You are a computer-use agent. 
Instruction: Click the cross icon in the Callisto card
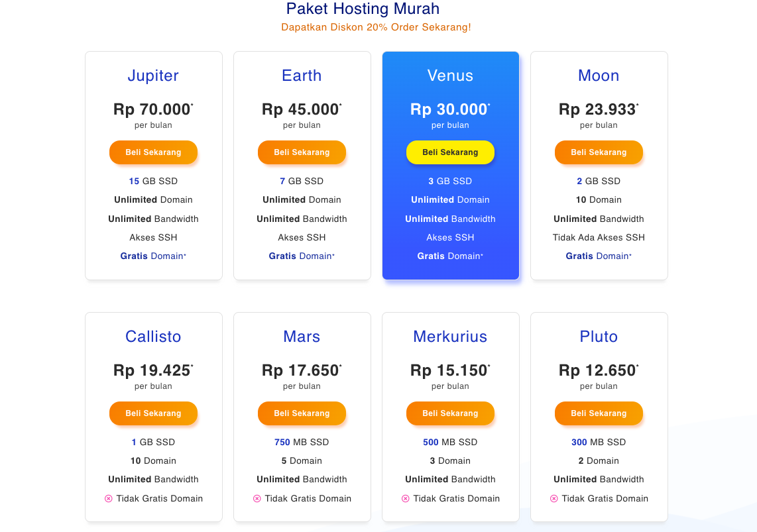tap(108, 499)
